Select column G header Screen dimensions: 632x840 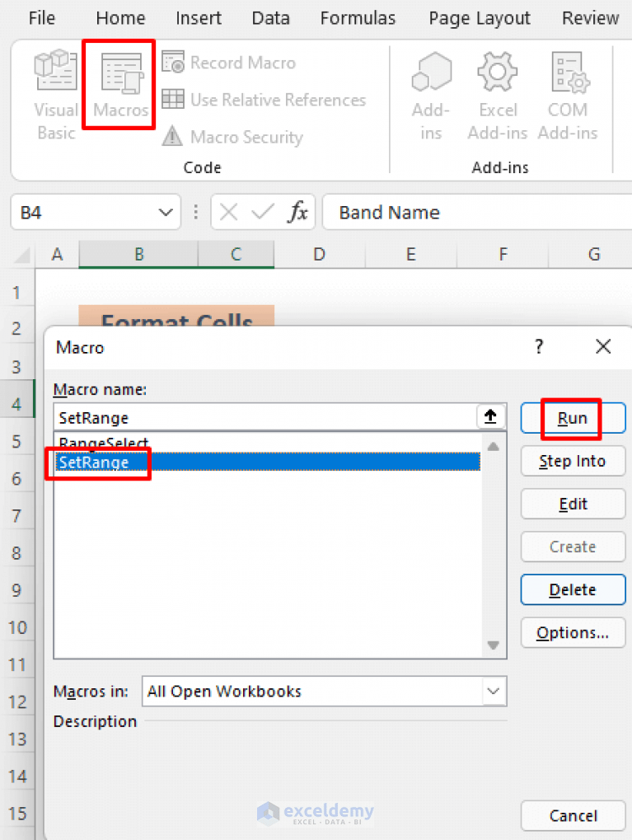(x=590, y=254)
